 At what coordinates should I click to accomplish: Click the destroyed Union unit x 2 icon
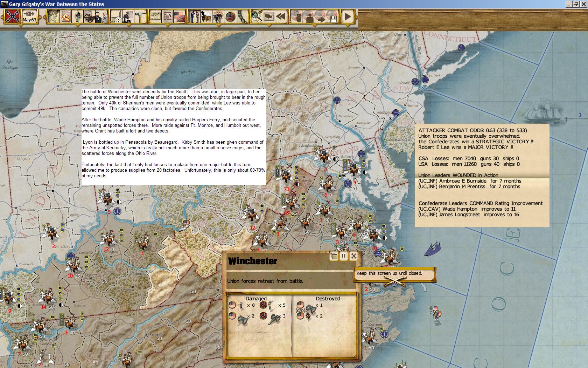tap(309, 316)
